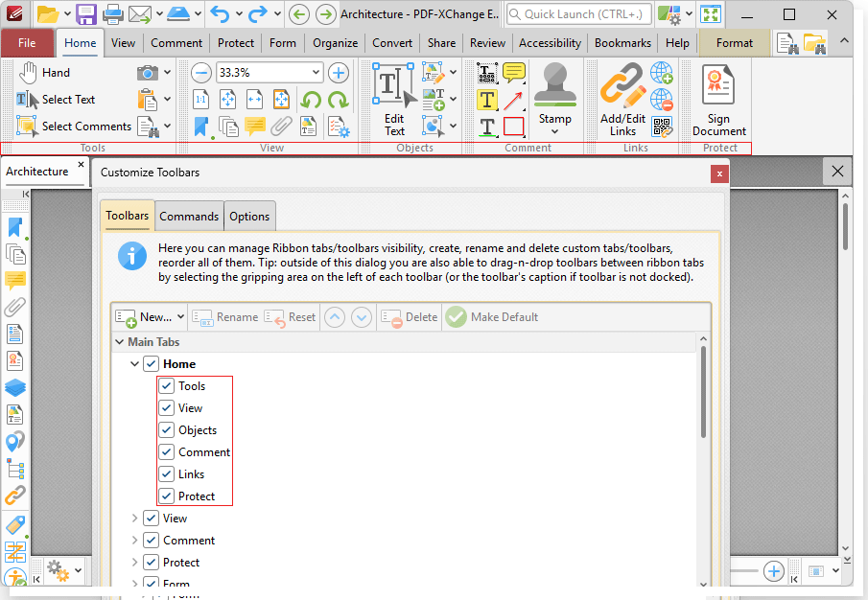Image resolution: width=868 pixels, height=600 pixels.
Task: Click the Quick Launch search field
Action: (577, 14)
